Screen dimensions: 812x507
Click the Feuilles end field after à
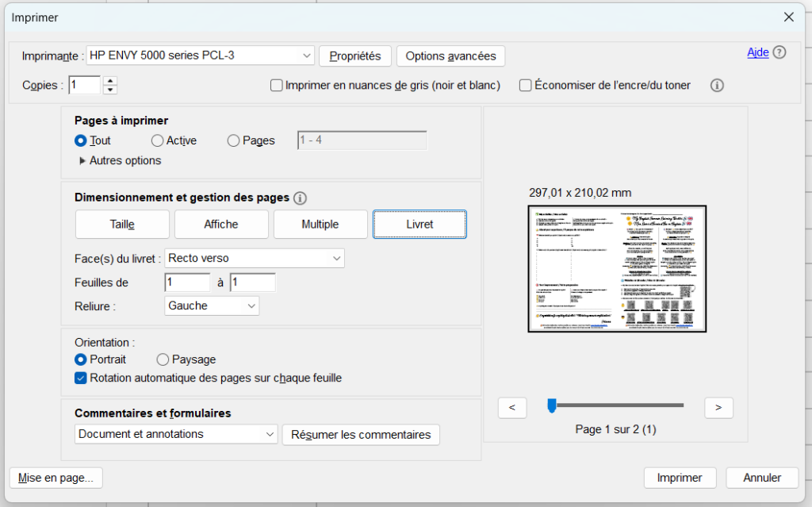coord(253,282)
